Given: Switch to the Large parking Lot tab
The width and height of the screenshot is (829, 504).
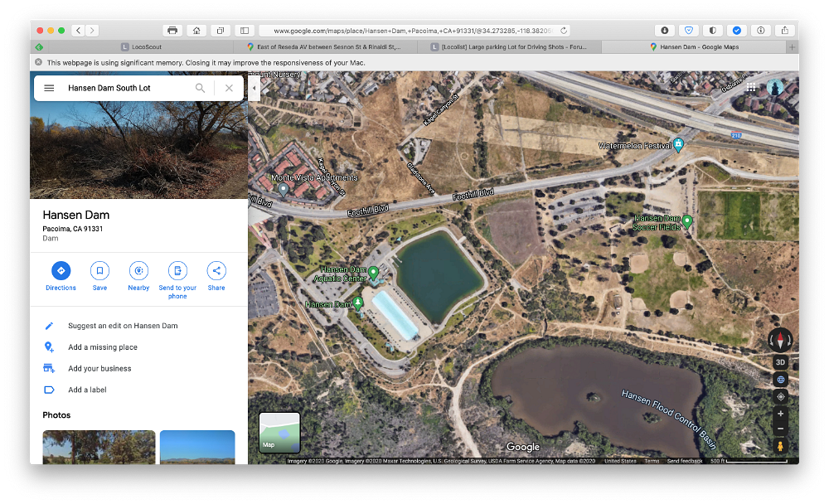Looking at the screenshot, I should (510, 47).
